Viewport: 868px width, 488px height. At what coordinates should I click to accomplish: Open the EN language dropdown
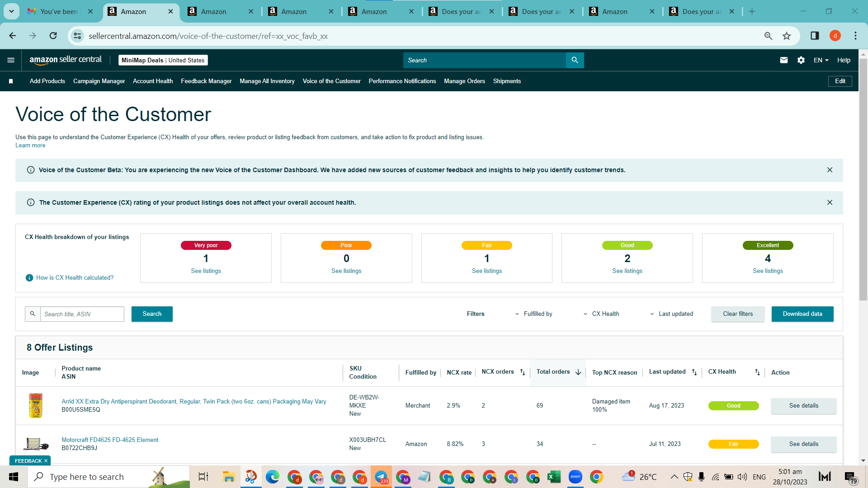821,60
